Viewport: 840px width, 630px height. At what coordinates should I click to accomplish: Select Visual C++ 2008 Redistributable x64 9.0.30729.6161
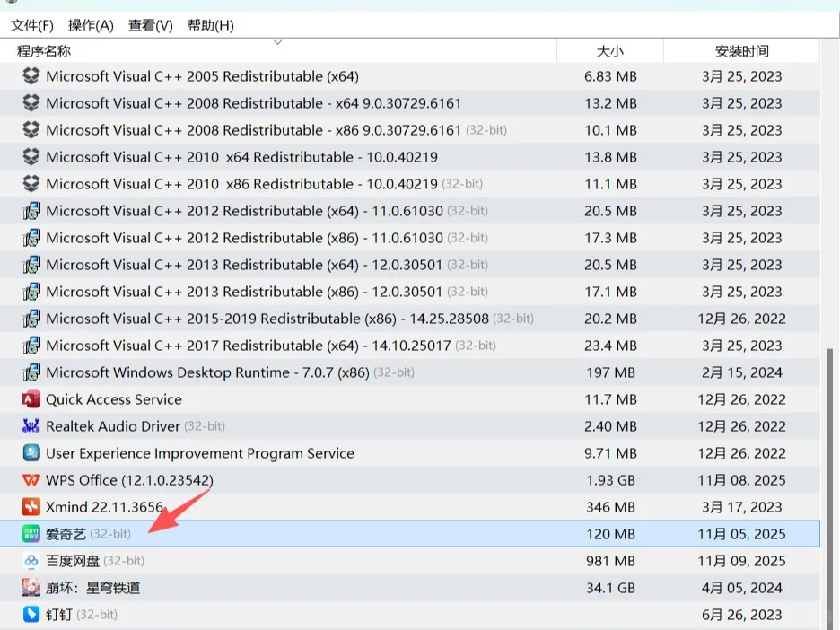[253, 103]
